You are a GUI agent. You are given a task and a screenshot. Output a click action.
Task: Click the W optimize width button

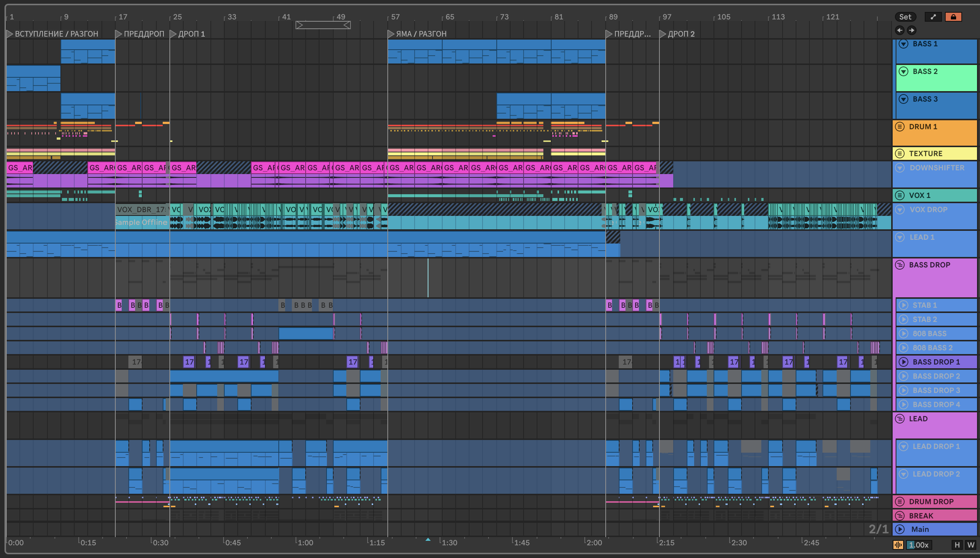(x=971, y=545)
